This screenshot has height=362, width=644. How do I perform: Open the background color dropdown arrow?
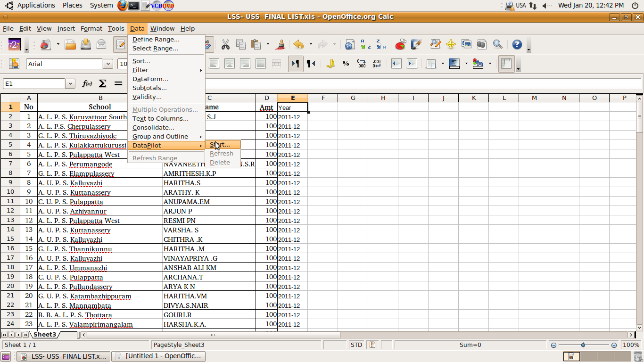(489, 63)
